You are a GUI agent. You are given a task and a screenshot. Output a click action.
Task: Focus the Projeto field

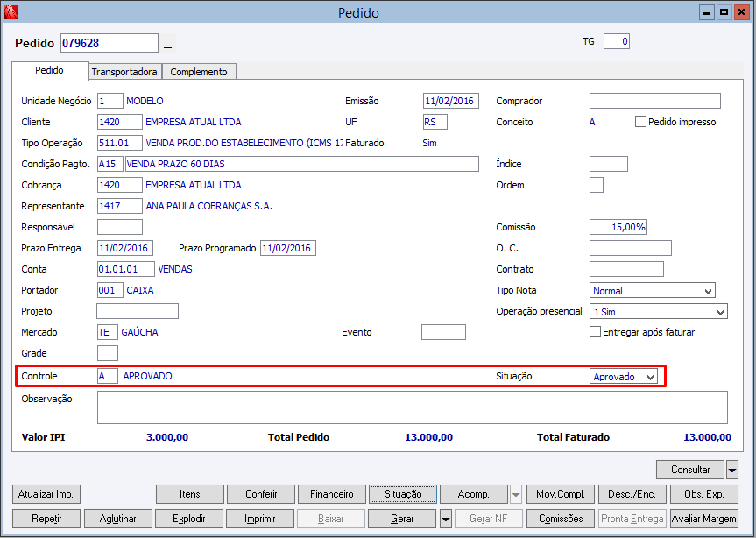pos(138,311)
